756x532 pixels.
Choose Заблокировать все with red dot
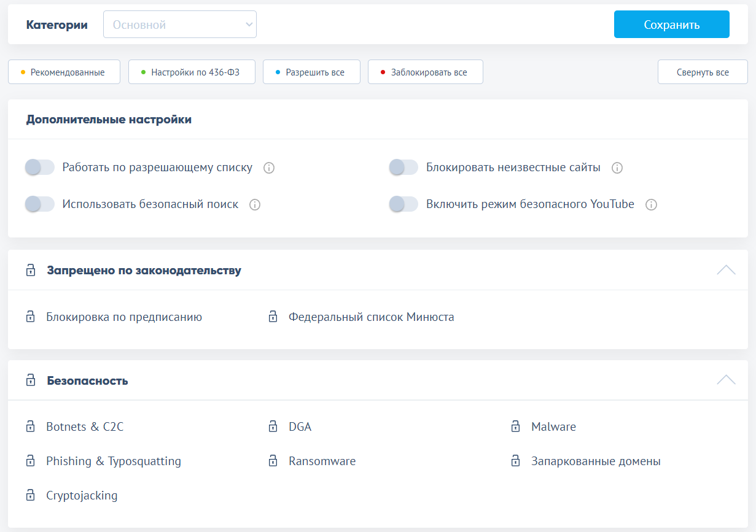coord(425,72)
